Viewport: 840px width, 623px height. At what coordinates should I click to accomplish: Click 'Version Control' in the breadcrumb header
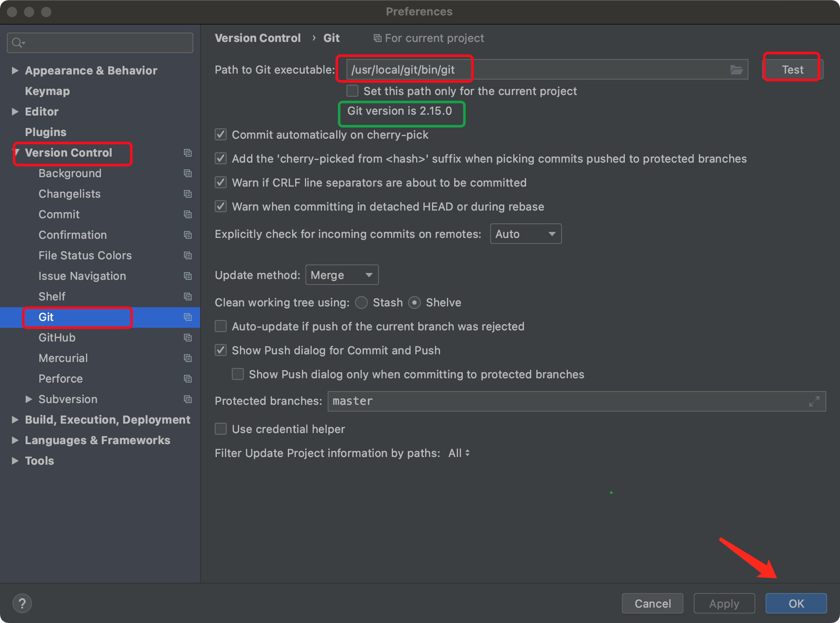[257, 39]
